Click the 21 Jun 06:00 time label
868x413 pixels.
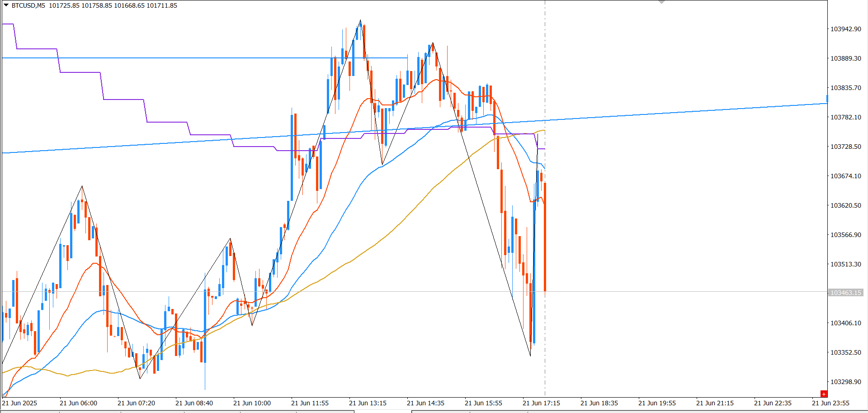coord(78,403)
